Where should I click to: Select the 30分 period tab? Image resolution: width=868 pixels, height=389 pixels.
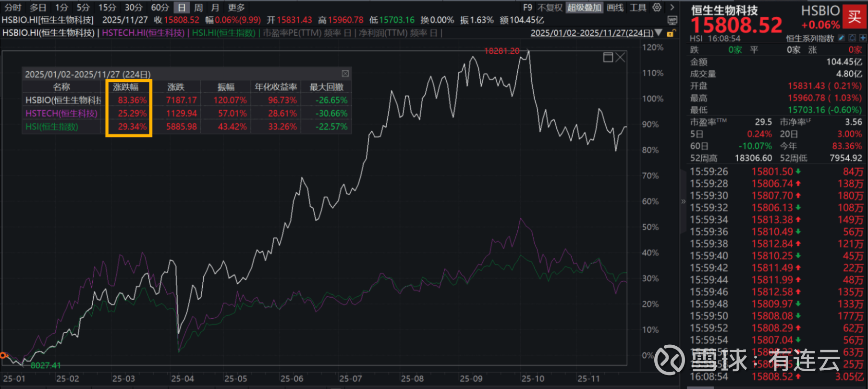coord(134,8)
